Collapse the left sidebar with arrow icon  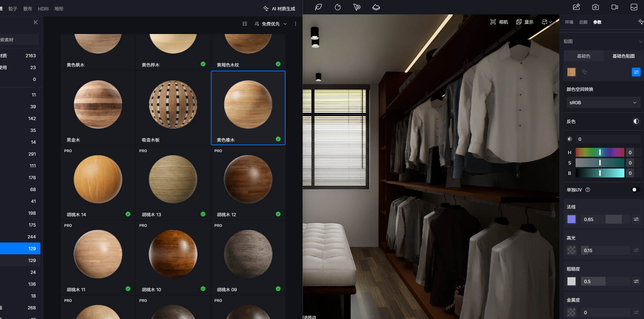(x=36, y=22)
